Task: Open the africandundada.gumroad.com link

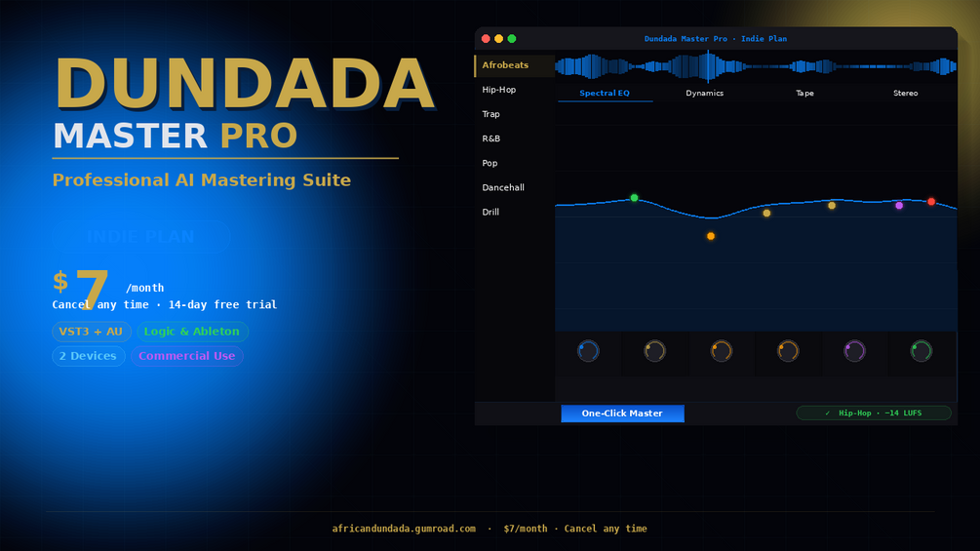Action: (x=404, y=529)
